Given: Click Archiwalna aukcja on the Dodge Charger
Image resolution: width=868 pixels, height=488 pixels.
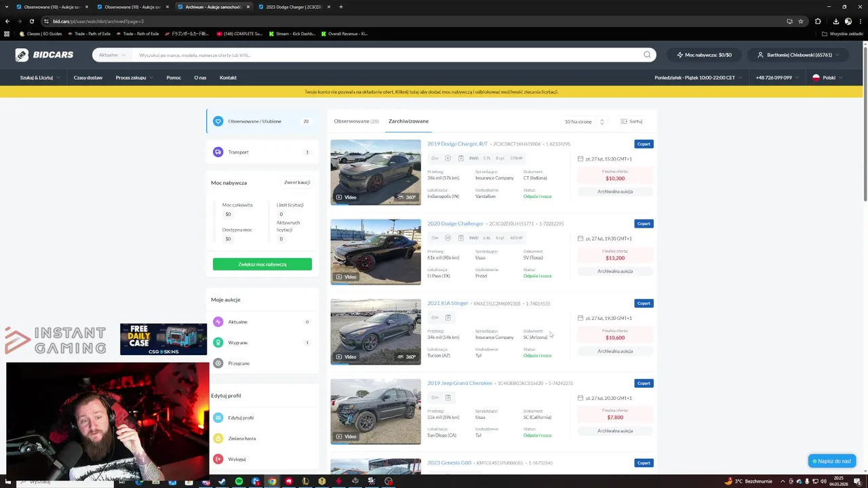Looking at the screenshot, I should click(615, 192).
